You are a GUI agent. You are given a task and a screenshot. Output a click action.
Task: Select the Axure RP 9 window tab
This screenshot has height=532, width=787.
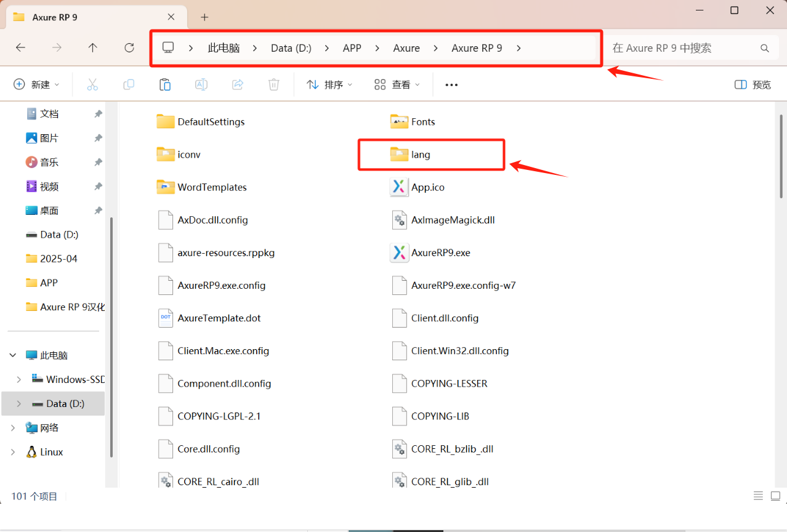[x=95, y=17]
